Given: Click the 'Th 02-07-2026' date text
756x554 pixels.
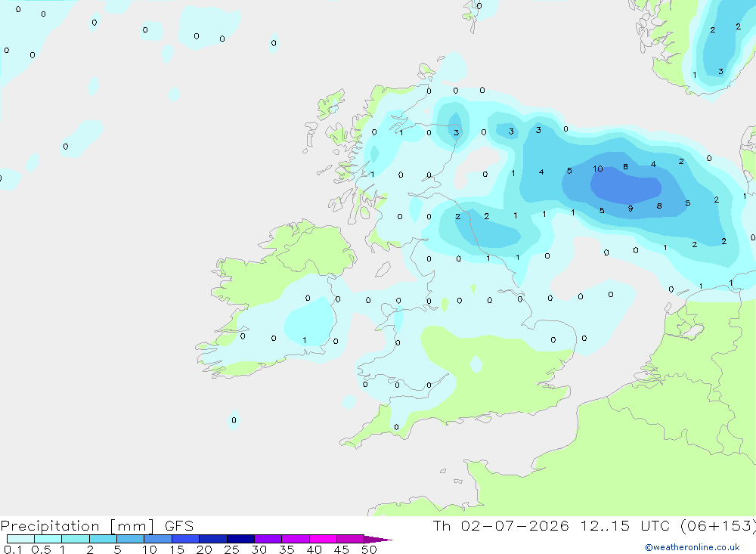Looking at the screenshot, I should (x=500, y=525).
